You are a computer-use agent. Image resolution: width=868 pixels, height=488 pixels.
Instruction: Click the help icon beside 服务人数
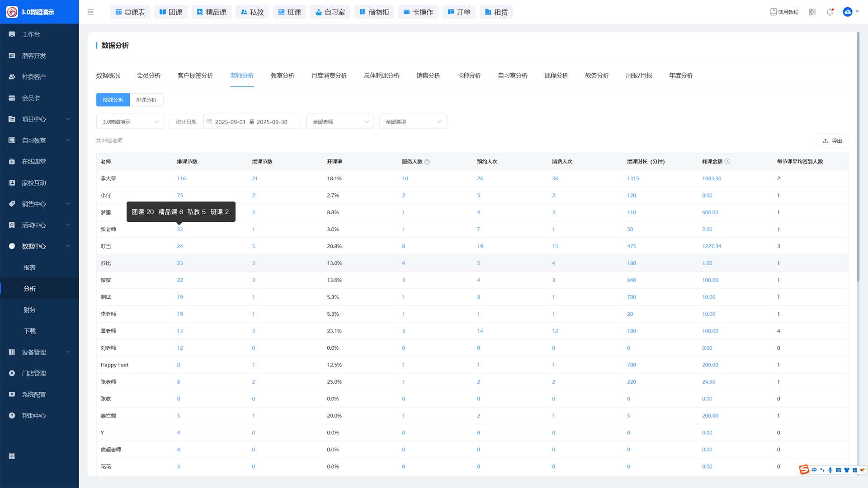[x=427, y=162]
